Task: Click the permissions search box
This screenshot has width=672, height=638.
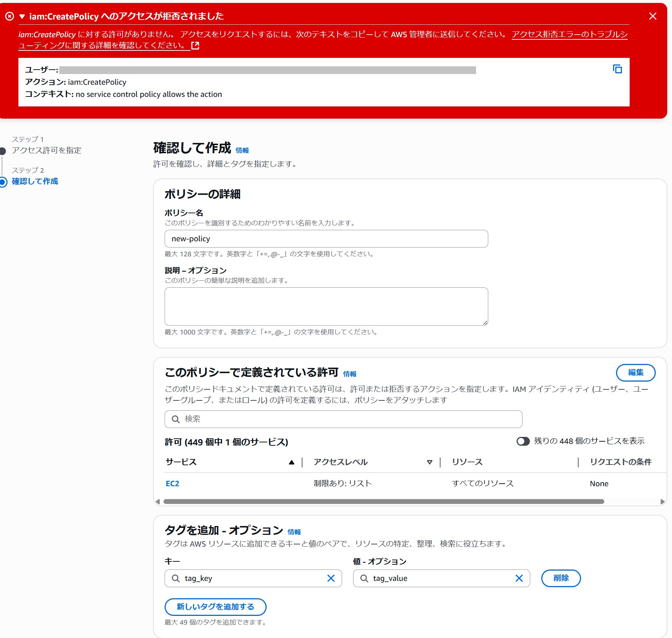Action: [x=343, y=419]
